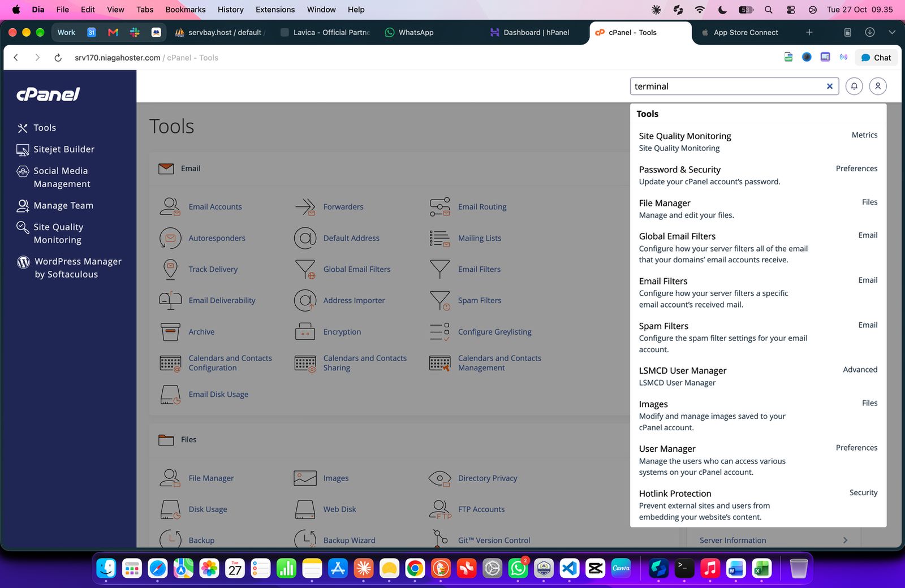The image size is (905, 588).
Task: Click the Chat button in toolbar
Action: click(876, 58)
